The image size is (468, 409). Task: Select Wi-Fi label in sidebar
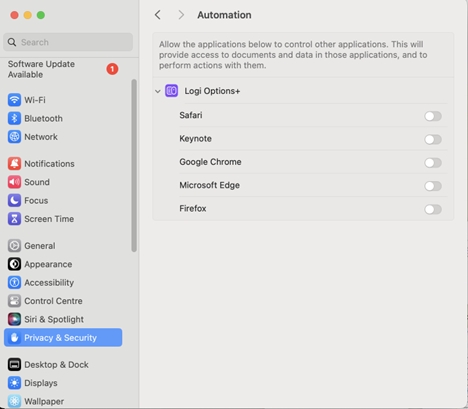tap(35, 100)
